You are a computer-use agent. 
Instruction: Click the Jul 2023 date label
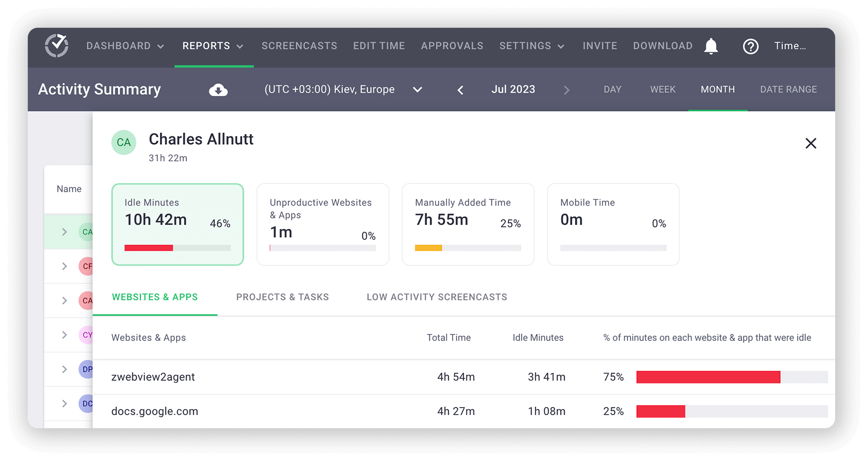click(x=513, y=89)
